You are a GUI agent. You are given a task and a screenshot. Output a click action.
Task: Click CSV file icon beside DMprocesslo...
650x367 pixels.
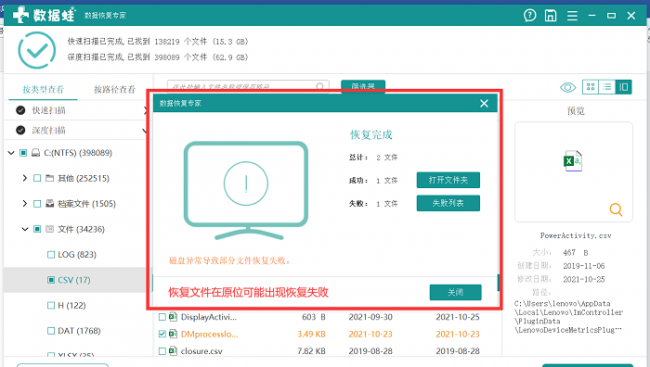[173, 334]
